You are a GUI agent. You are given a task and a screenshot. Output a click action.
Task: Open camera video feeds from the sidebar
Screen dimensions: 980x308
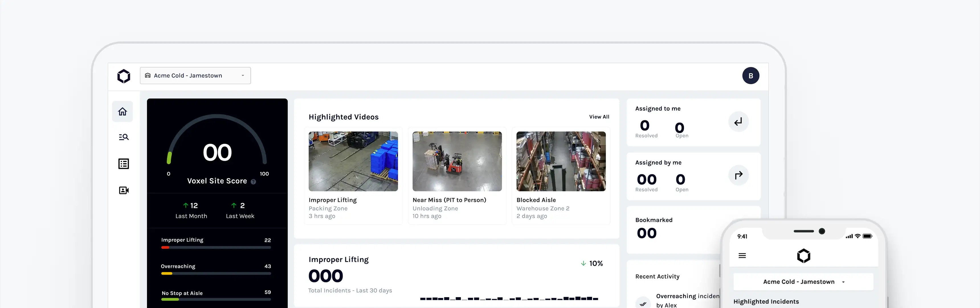(x=123, y=190)
